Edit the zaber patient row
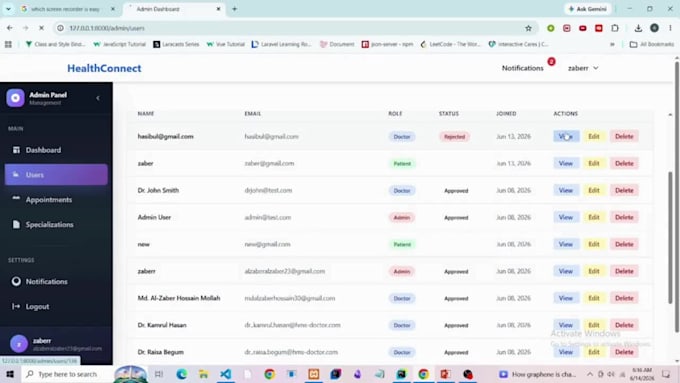The image size is (680, 383). 594,164
